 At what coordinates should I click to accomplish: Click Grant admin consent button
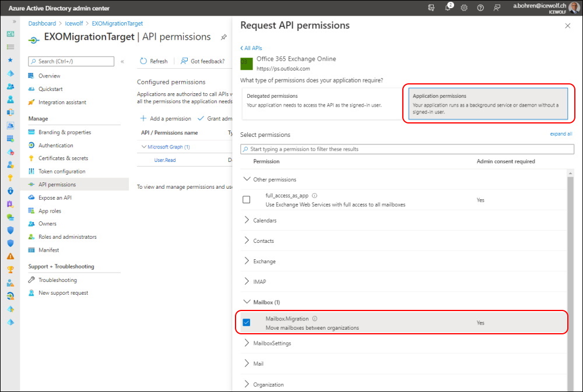tap(215, 118)
